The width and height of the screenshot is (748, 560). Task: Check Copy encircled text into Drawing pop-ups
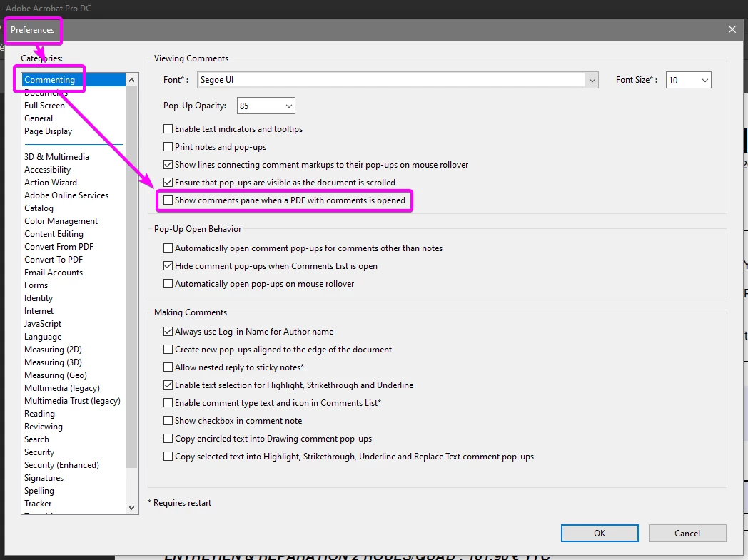click(168, 439)
